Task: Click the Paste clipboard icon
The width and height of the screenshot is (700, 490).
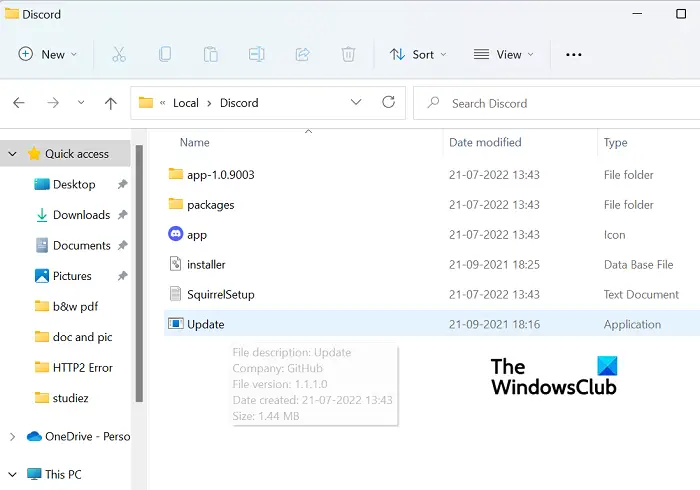Action: [211, 54]
